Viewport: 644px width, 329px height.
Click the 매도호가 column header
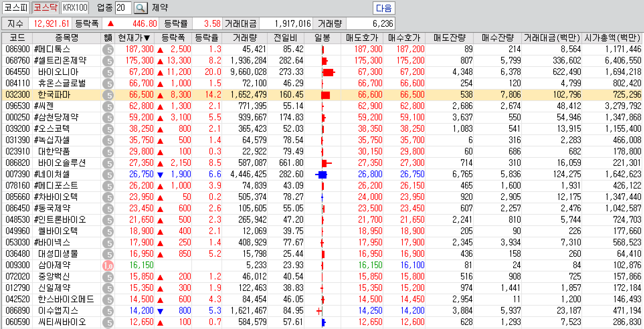click(362, 38)
